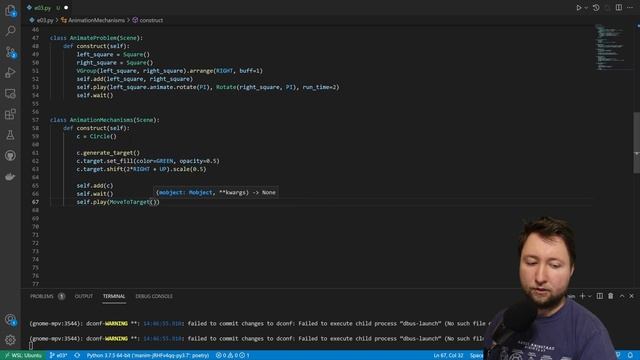Open notifications bell in the status bar
Screen dimensions: 640x360
pos(630,356)
